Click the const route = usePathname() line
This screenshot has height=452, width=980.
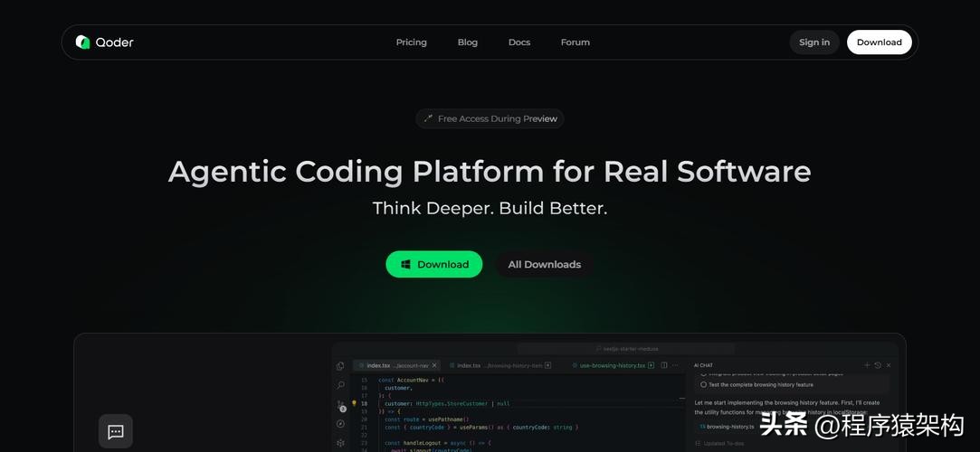[x=427, y=419]
